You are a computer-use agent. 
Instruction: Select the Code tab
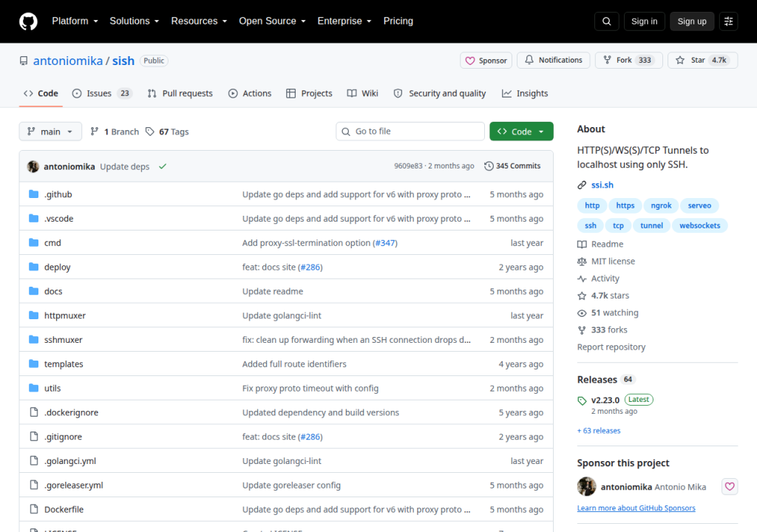click(x=41, y=93)
